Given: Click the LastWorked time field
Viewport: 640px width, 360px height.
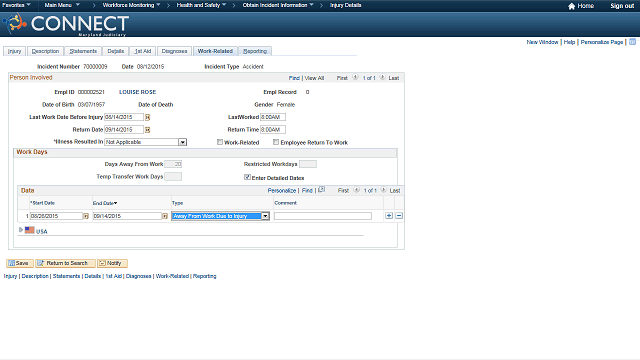Looking at the screenshot, I should pos(273,117).
